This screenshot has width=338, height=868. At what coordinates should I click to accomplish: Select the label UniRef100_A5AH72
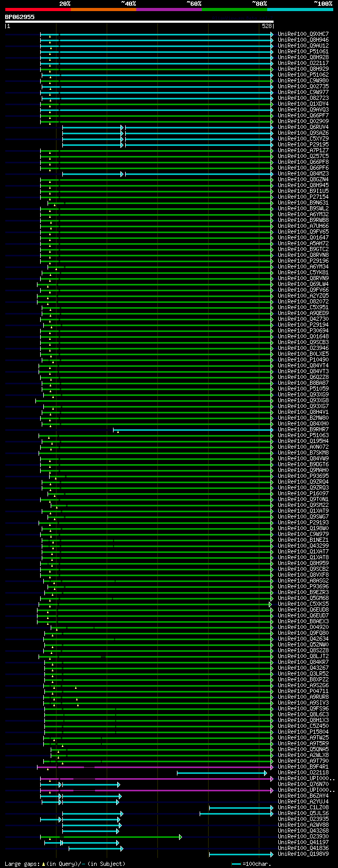tap(303, 243)
